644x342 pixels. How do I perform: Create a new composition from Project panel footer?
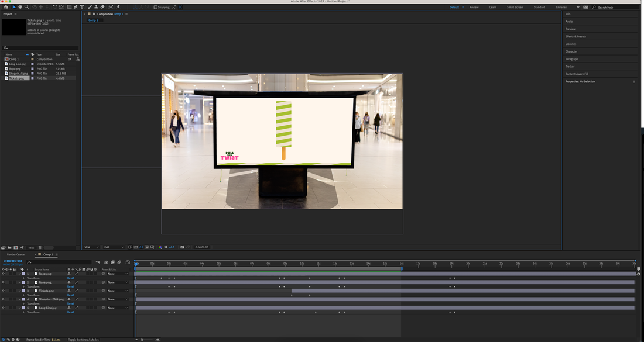tap(16, 247)
